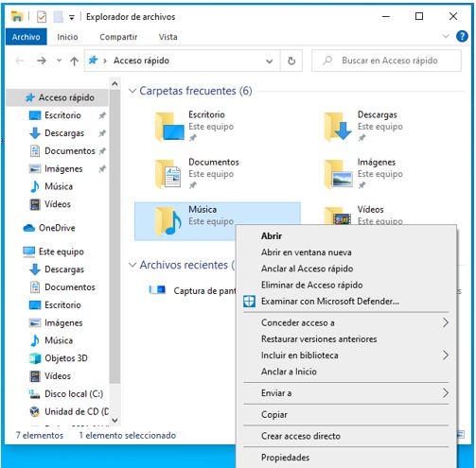
Task: Click the Escritorio icon under Este equipo
Action: 35,305
